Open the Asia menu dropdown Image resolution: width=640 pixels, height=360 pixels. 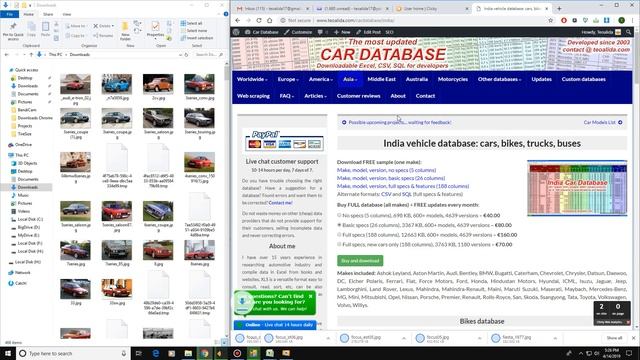click(x=350, y=79)
